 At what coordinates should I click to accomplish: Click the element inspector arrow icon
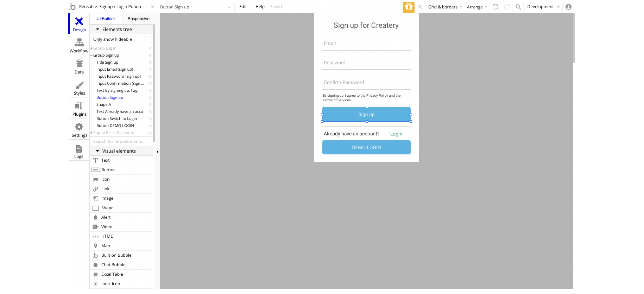click(420, 7)
